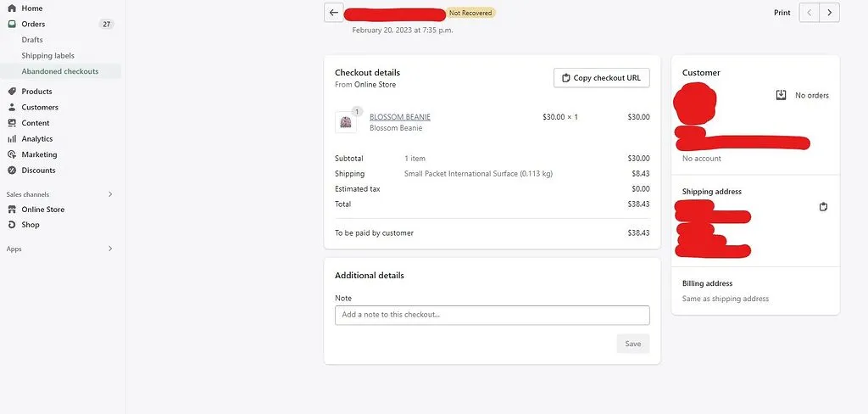Click the No orders inbox icon
868x414 pixels.
(781, 95)
